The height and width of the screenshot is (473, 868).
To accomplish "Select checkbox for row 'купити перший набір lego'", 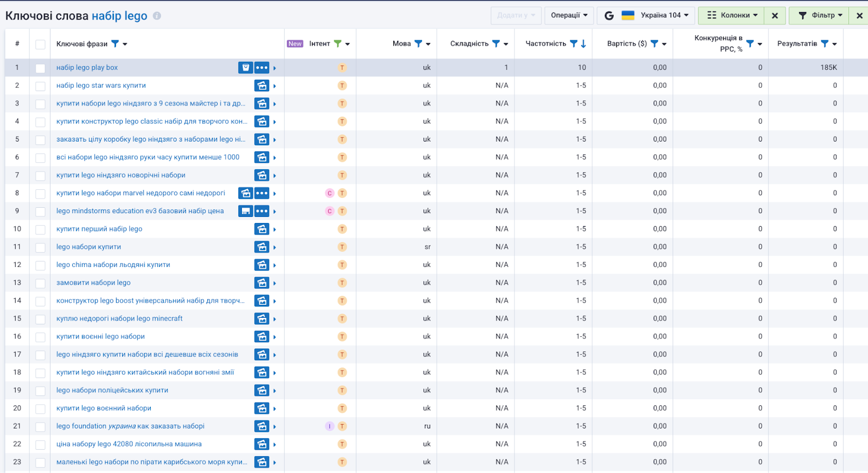I will [40, 229].
